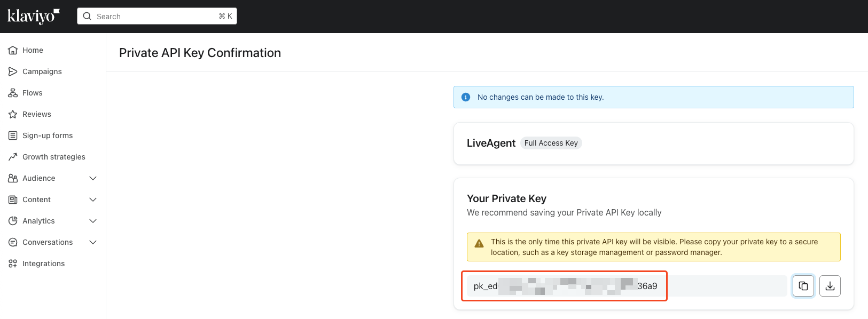Screen dimensions: 868x319
Task: Click the Reviews star icon
Action: pyautogui.click(x=13, y=114)
